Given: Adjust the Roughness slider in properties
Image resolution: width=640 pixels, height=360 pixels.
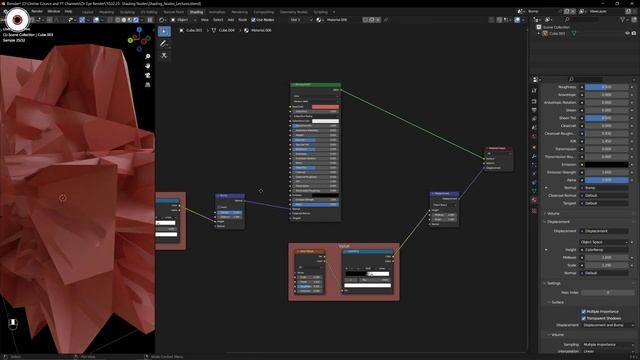Looking at the screenshot, I should pyautogui.click(x=607, y=87).
